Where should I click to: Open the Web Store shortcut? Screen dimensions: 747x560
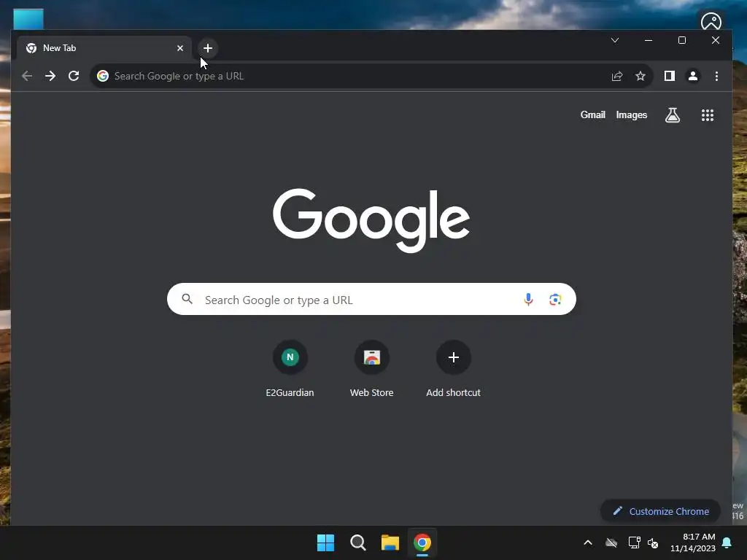tap(371, 370)
